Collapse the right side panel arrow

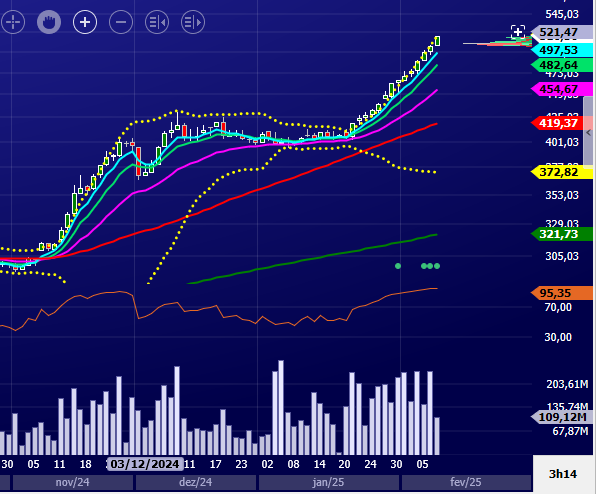click(x=588, y=133)
